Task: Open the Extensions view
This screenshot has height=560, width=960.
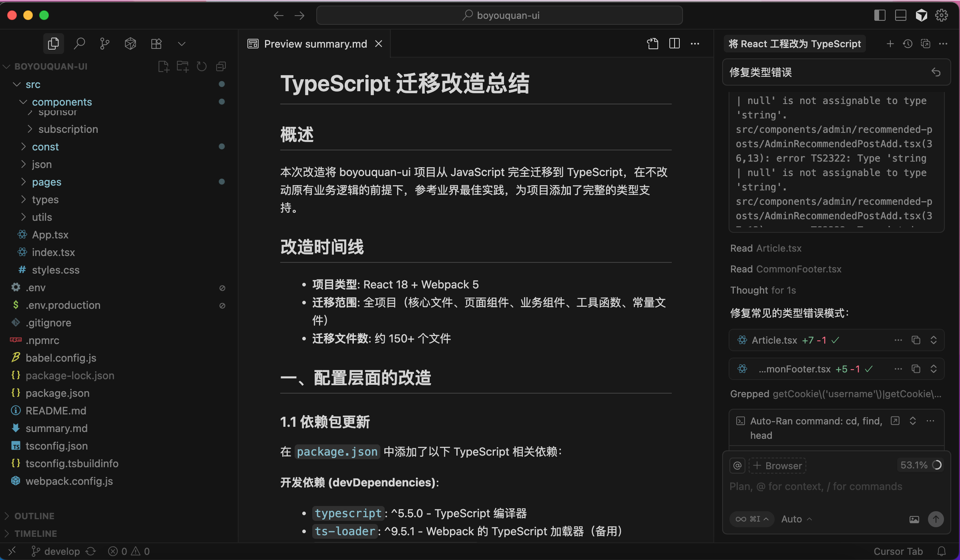Action: coord(156,43)
